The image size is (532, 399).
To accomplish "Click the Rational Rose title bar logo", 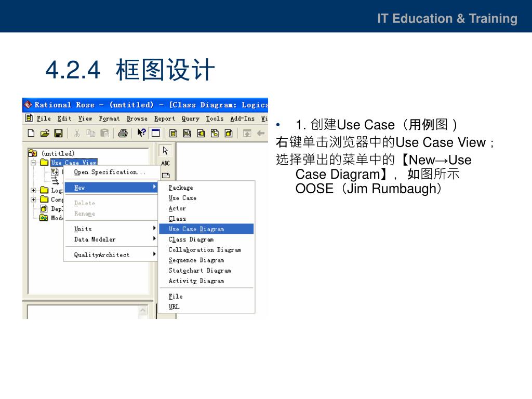I will click(28, 104).
